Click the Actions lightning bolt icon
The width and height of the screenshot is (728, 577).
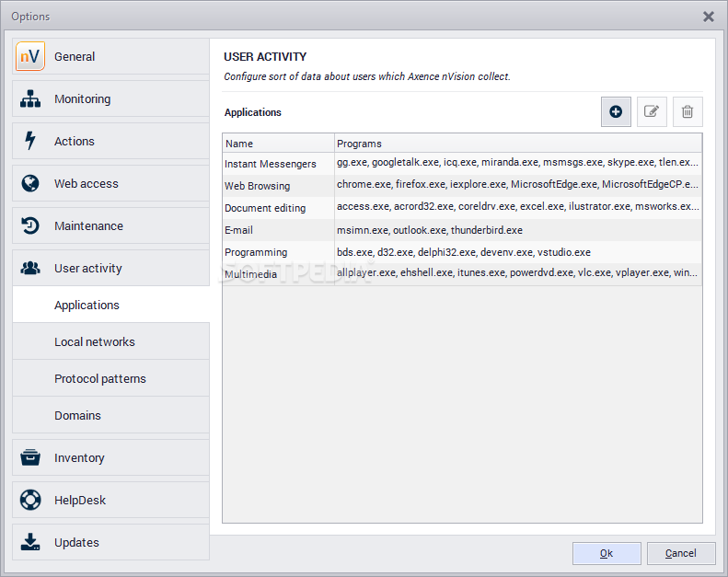pyautogui.click(x=30, y=141)
